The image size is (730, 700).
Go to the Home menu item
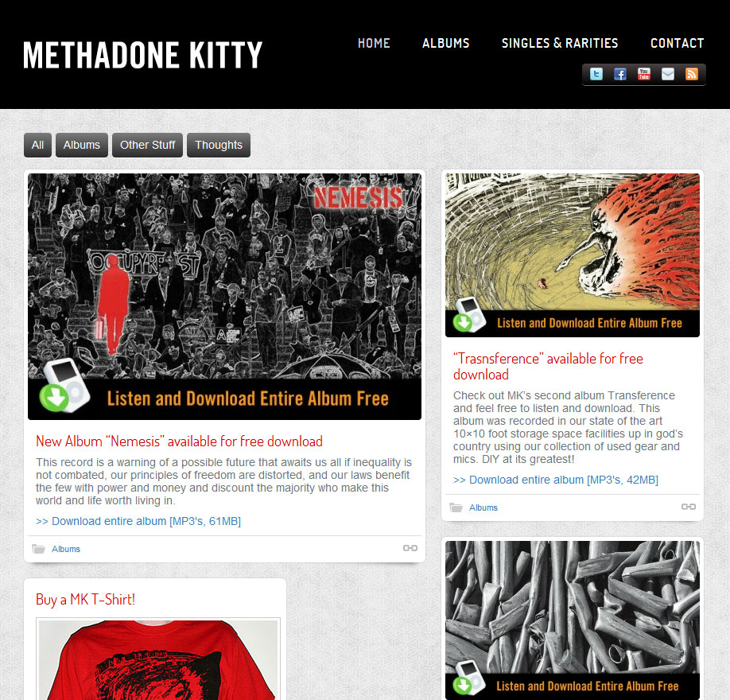374,43
